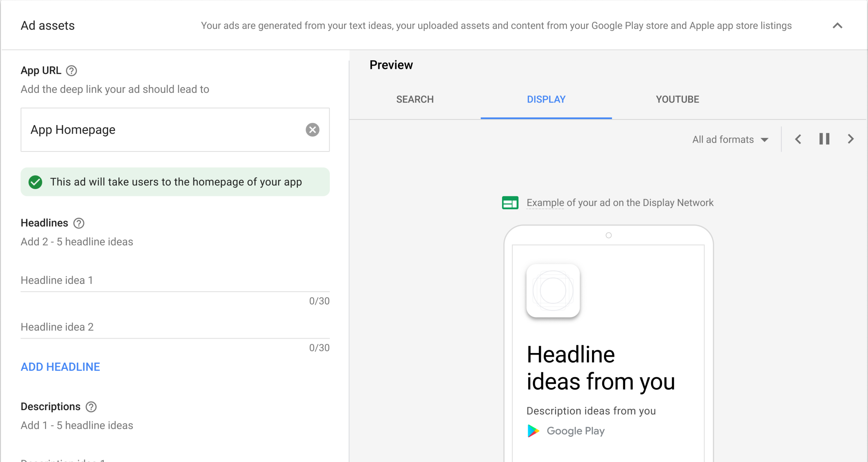The image size is (868, 462).
Task: Collapse the Ad assets section chevron
Action: point(837,26)
